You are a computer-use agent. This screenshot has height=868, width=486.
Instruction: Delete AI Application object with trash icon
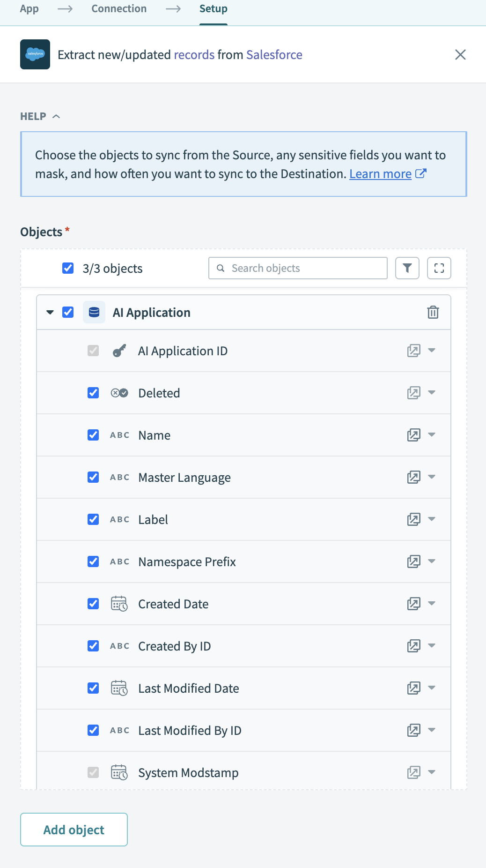pyautogui.click(x=433, y=312)
